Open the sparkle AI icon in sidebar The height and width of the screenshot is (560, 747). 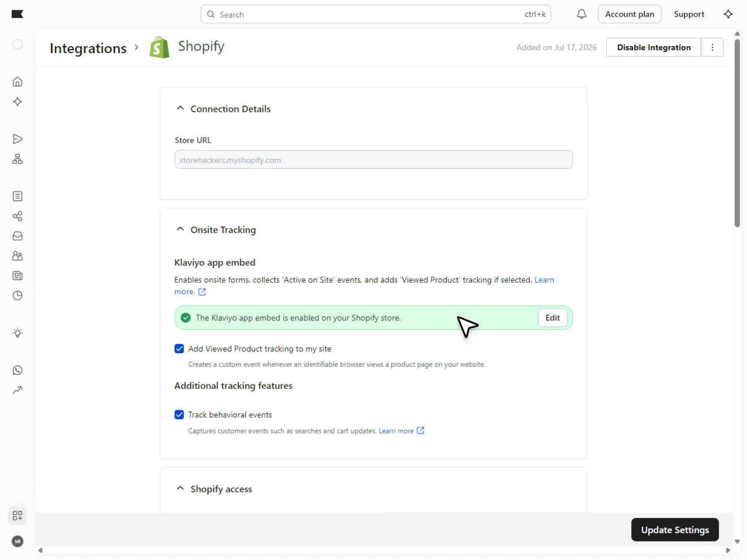pyautogui.click(x=17, y=102)
